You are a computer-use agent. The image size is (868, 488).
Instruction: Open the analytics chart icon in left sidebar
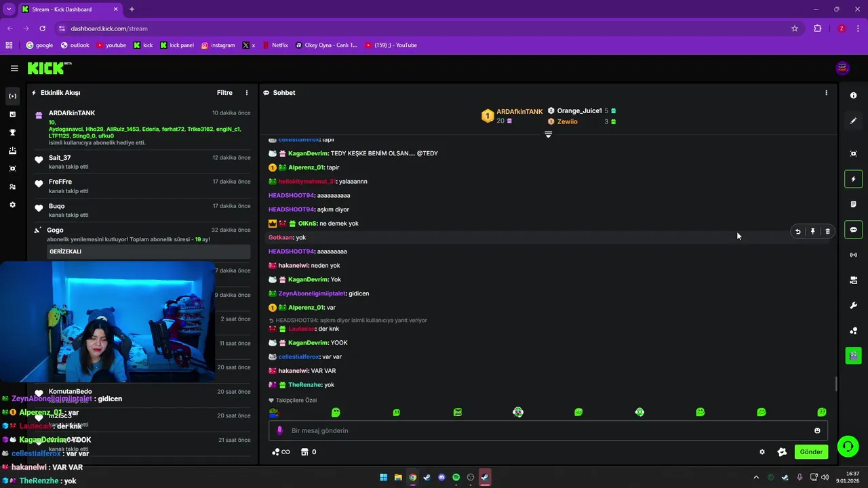pyautogui.click(x=12, y=115)
